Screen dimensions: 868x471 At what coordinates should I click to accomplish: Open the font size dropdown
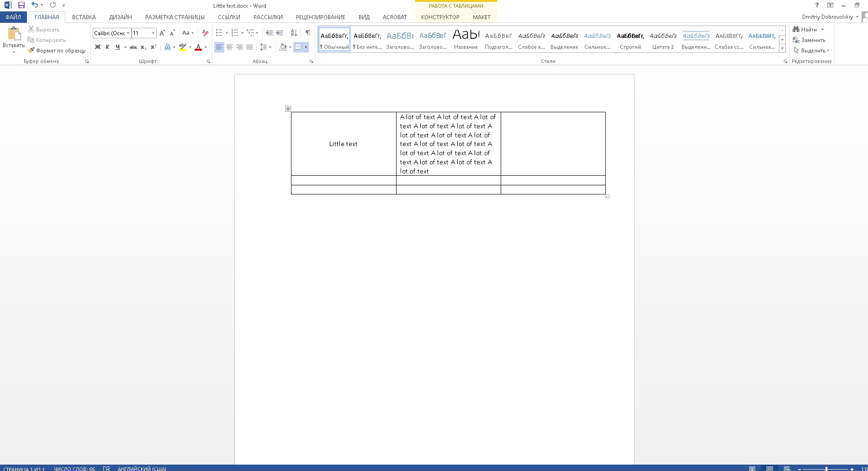point(153,33)
